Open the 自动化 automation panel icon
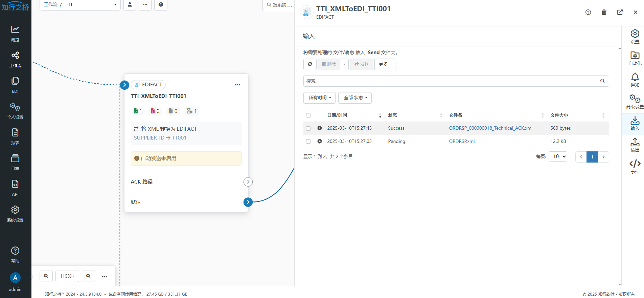644x298 pixels. click(x=635, y=59)
